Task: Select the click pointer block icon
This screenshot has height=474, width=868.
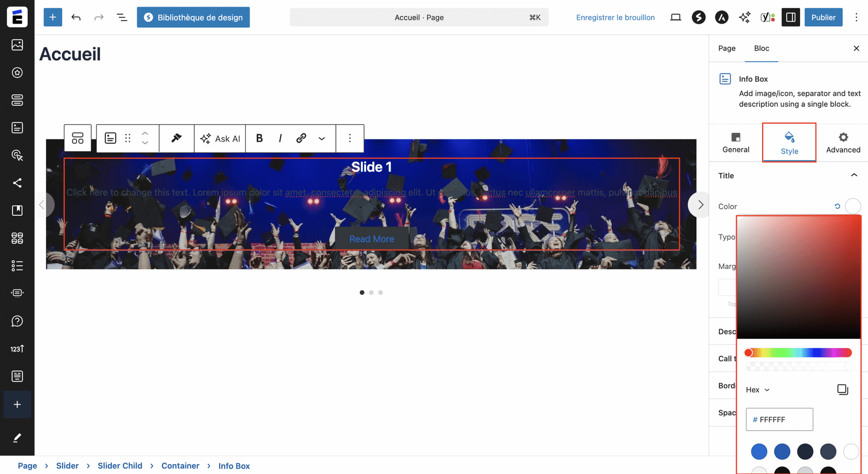Action: (17, 156)
